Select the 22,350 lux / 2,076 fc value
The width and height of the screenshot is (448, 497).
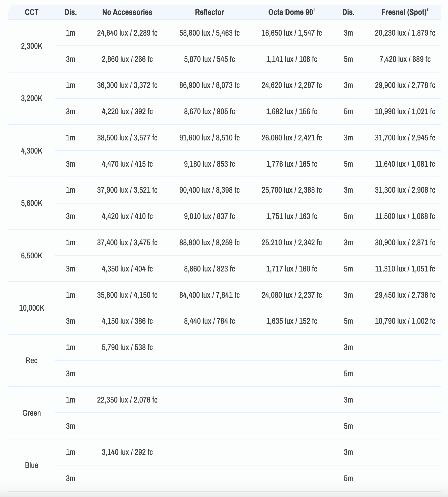[127, 400]
